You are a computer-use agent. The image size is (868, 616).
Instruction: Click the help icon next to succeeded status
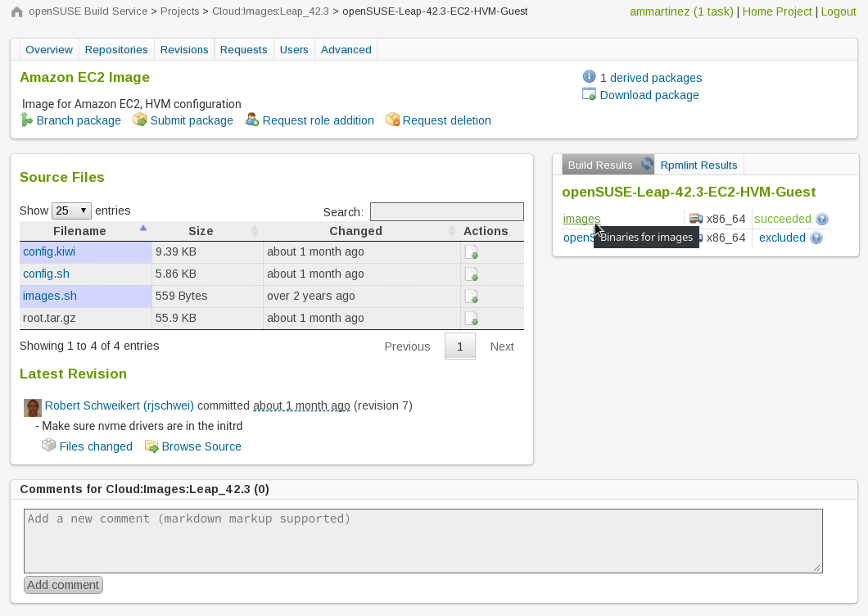(821, 219)
